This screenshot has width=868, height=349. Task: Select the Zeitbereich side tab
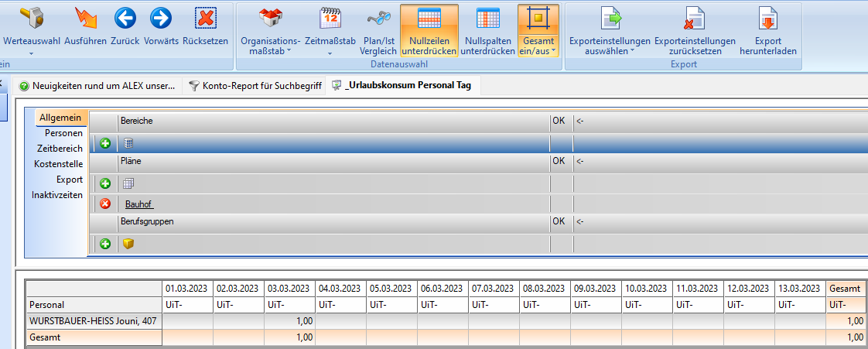tap(60, 149)
